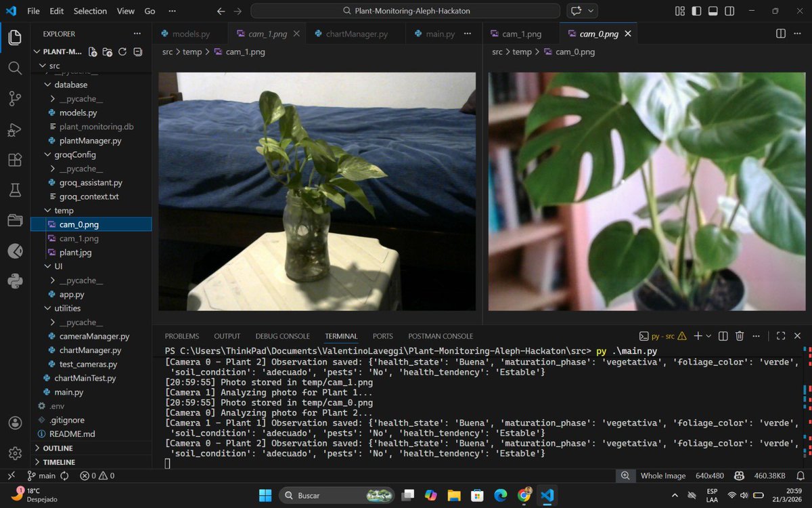Screen dimensions: 812x508
Task: Create a new file in the explorer
Action: (x=93, y=51)
